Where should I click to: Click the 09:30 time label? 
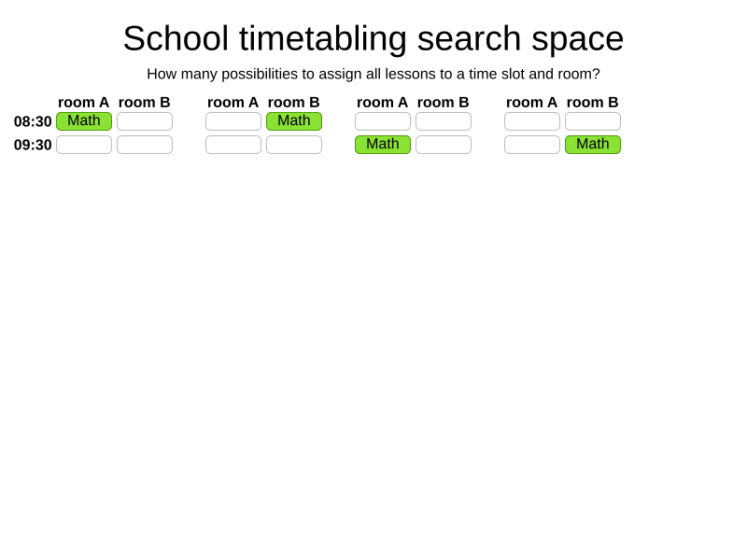[x=33, y=145]
